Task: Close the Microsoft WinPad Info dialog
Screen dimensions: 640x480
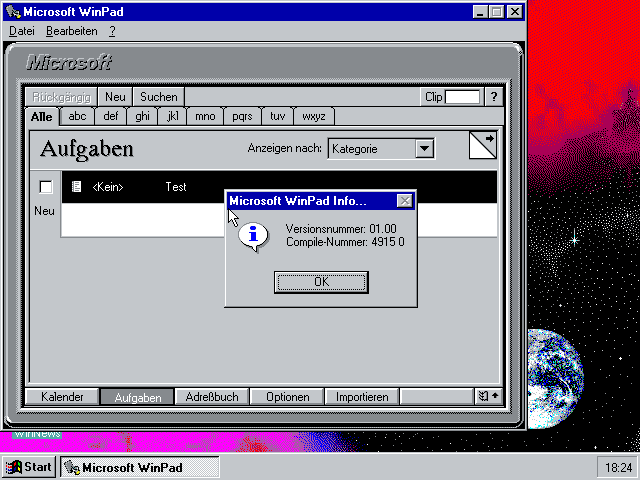Action: click(x=404, y=201)
